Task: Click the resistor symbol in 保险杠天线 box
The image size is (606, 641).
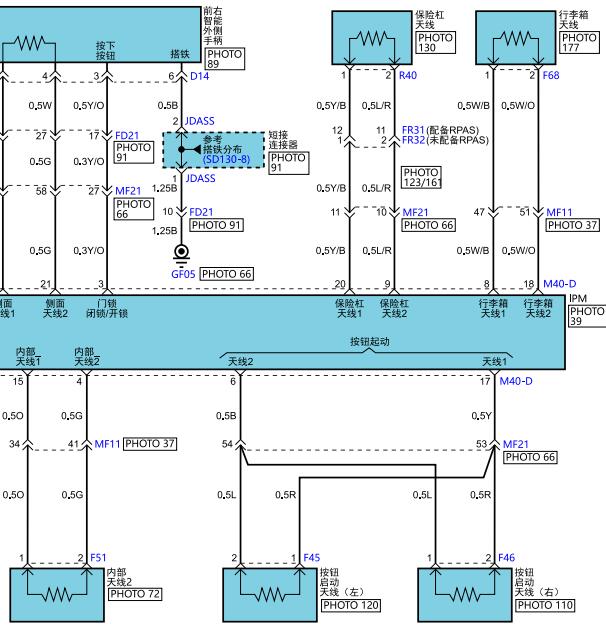Action: click(372, 39)
